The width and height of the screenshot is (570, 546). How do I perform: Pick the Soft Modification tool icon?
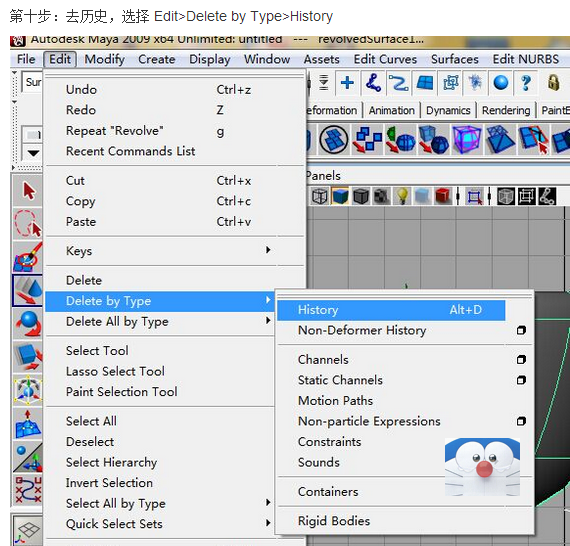(x=28, y=423)
